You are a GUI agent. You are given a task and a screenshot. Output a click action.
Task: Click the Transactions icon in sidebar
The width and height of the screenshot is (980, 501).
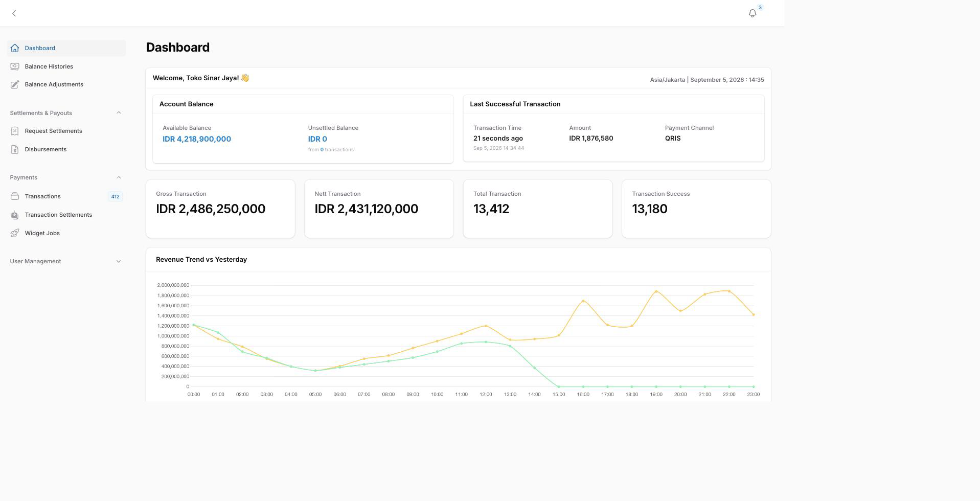click(15, 196)
